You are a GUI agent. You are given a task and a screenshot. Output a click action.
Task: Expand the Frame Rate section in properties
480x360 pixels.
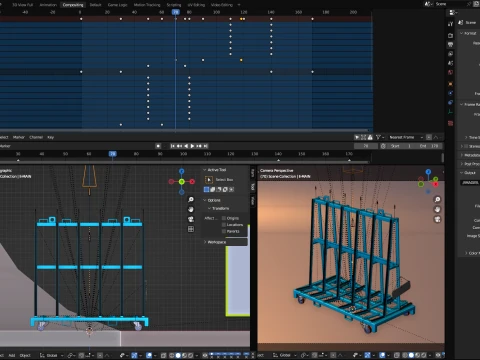(470, 105)
